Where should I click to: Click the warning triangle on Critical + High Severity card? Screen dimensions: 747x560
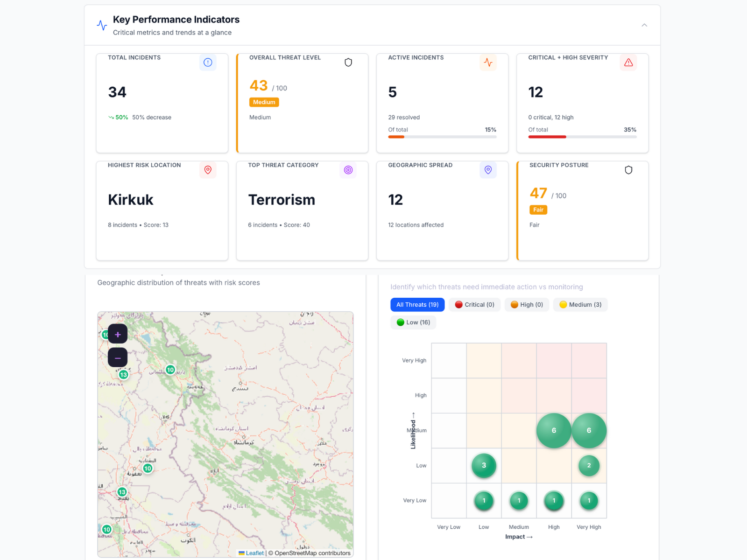click(x=628, y=62)
